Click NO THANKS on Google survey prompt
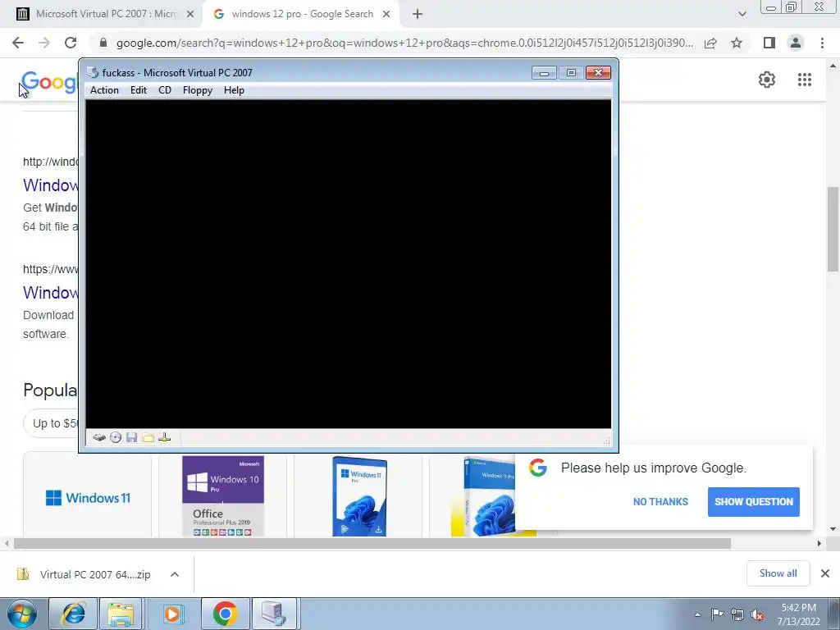This screenshot has width=840, height=630. pyautogui.click(x=660, y=502)
